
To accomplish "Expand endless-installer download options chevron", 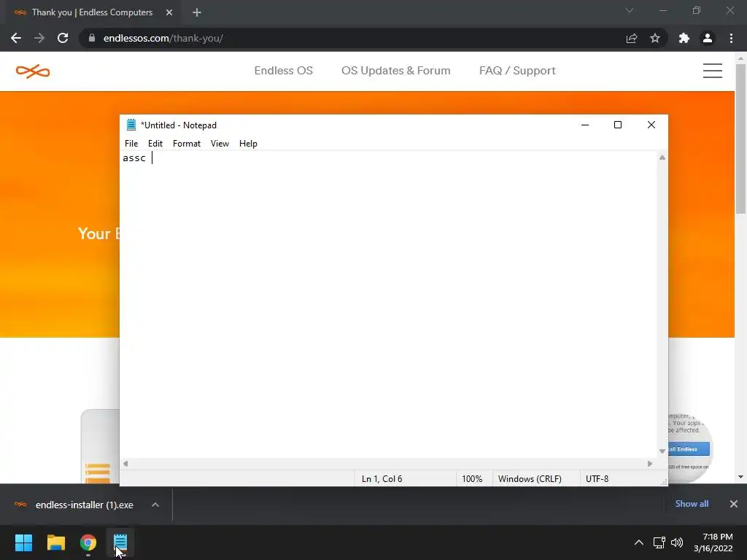I will [x=155, y=505].
